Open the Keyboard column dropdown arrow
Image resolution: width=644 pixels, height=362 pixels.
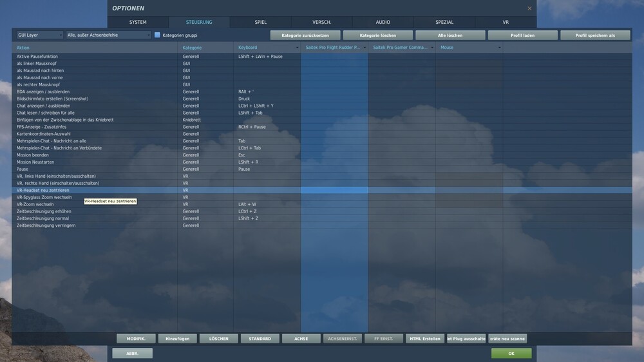coord(297,48)
